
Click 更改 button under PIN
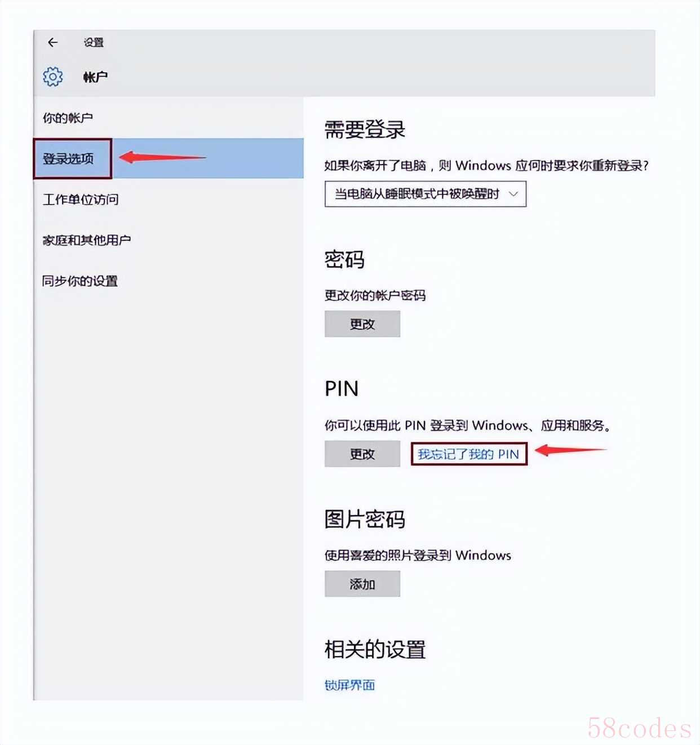362,454
